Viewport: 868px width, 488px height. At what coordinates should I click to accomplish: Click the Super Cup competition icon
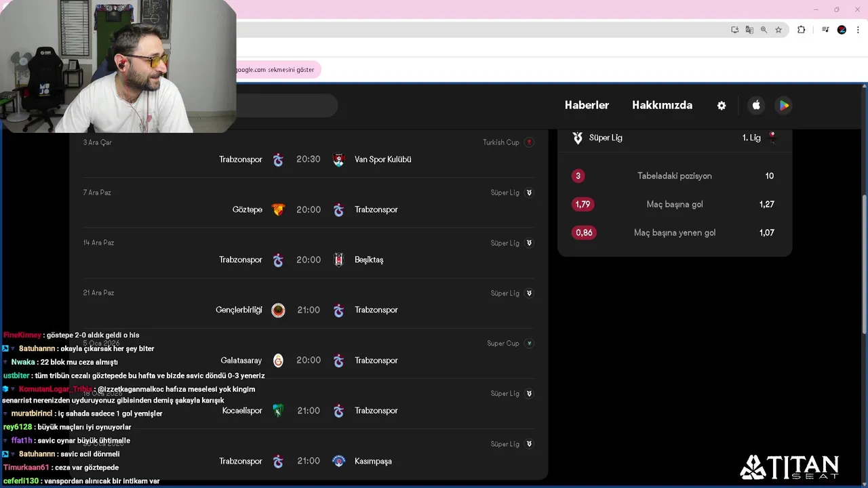[x=529, y=343]
